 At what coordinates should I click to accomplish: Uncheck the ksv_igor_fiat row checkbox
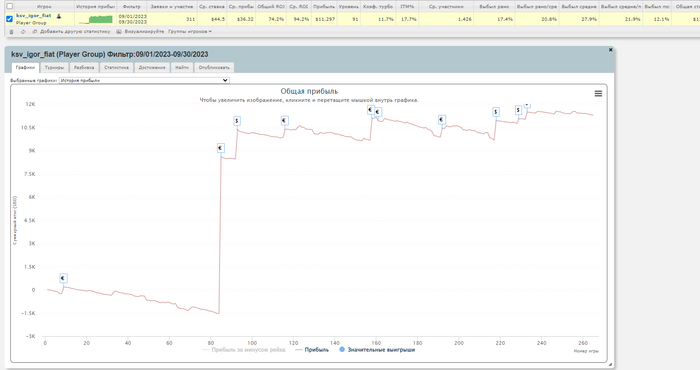[x=9, y=19]
